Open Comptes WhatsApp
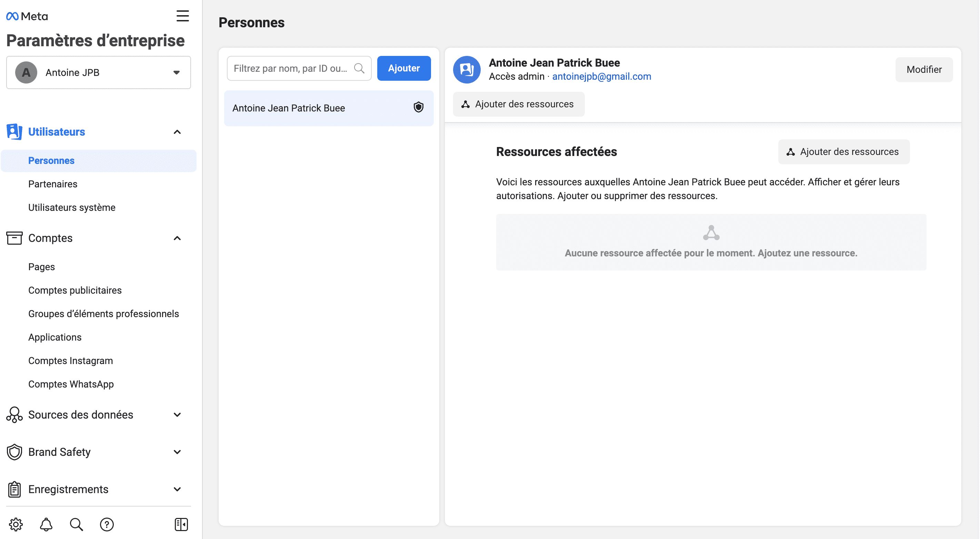The height and width of the screenshot is (539, 980). (x=71, y=384)
